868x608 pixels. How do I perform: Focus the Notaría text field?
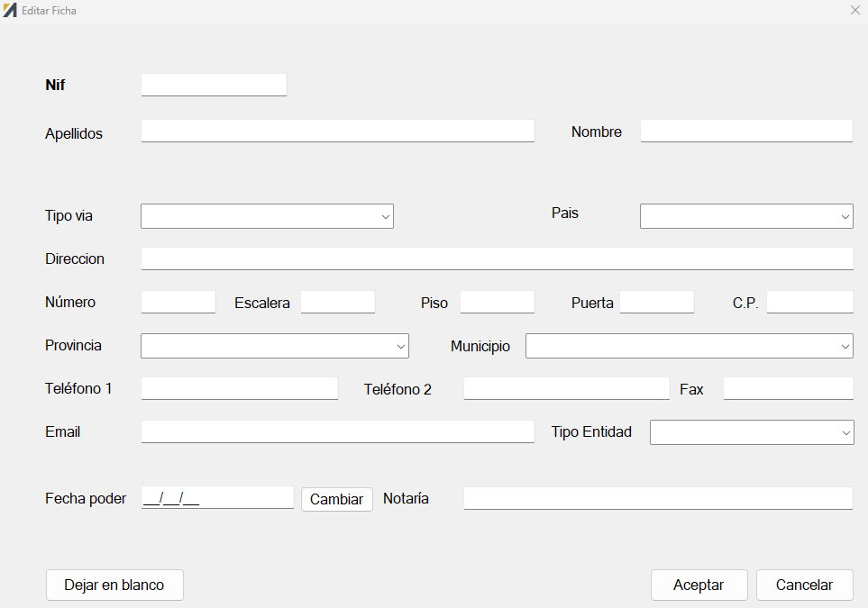(x=658, y=498)
